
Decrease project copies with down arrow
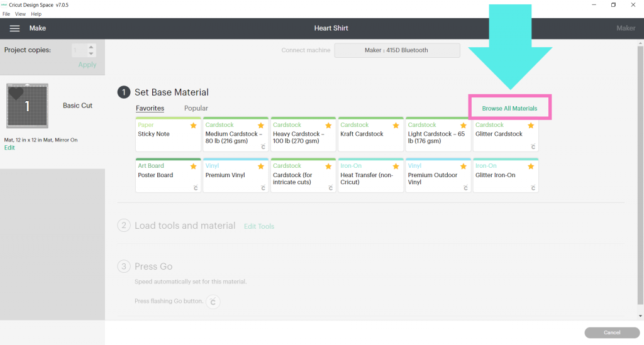point(91,54)
